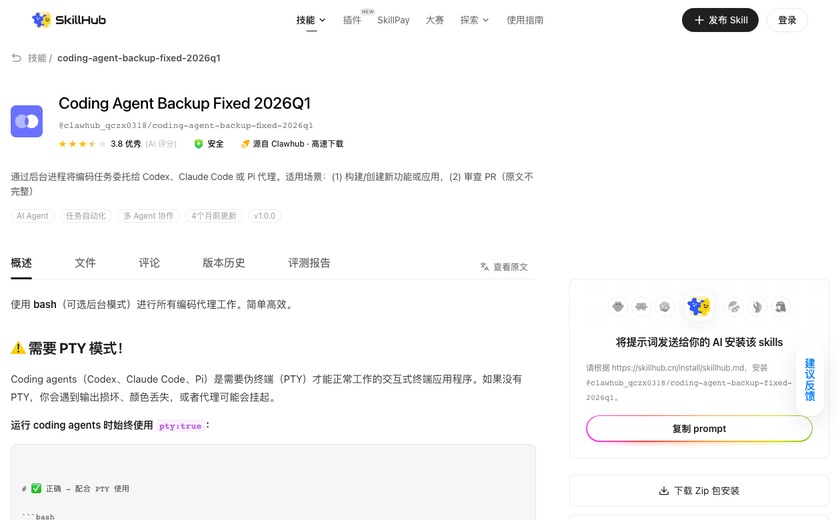
Task: Switch to the 版本历史 tab
Action: tap(224, 263)
